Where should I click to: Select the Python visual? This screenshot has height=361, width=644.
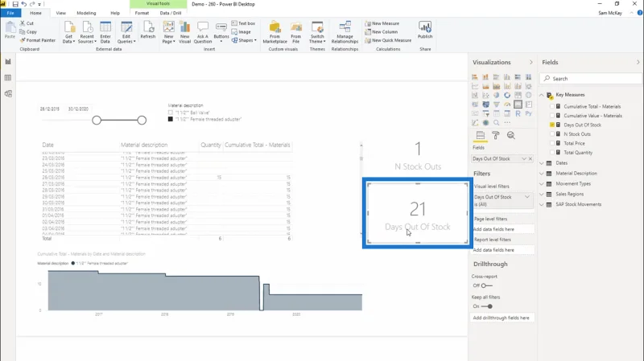(529, 113)
